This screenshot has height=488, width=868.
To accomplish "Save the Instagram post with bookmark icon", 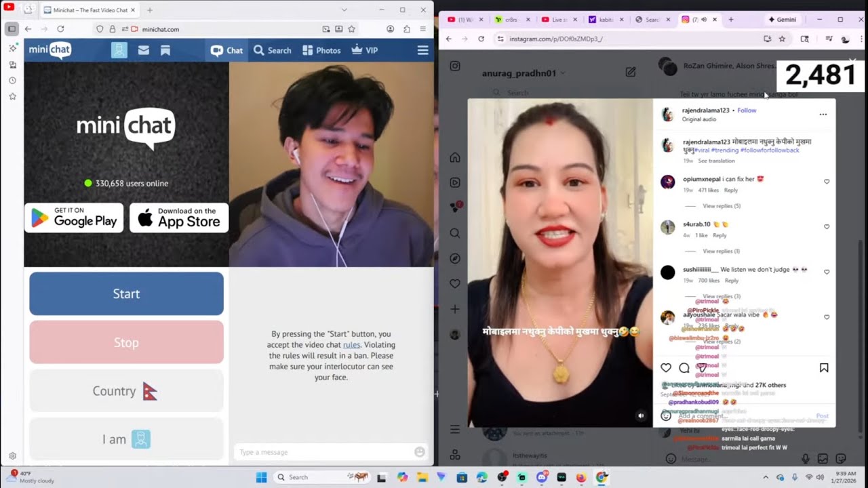I will (824, 368).
